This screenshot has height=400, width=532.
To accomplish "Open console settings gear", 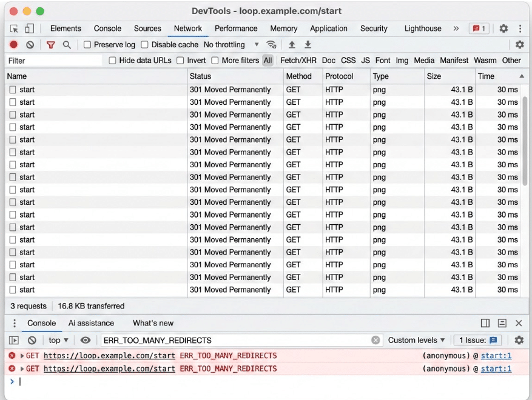I will [x=519, y=340].
